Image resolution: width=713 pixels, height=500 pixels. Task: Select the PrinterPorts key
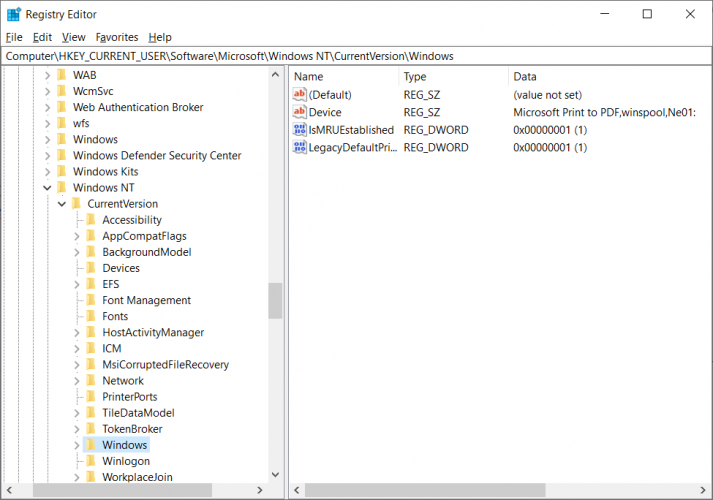click(x=130, y=397)
